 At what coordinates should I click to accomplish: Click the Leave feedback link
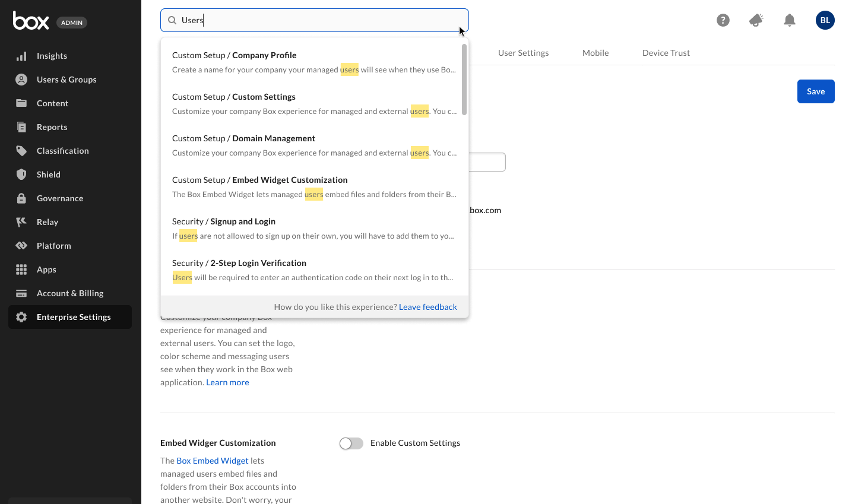(x=427, y=306)
